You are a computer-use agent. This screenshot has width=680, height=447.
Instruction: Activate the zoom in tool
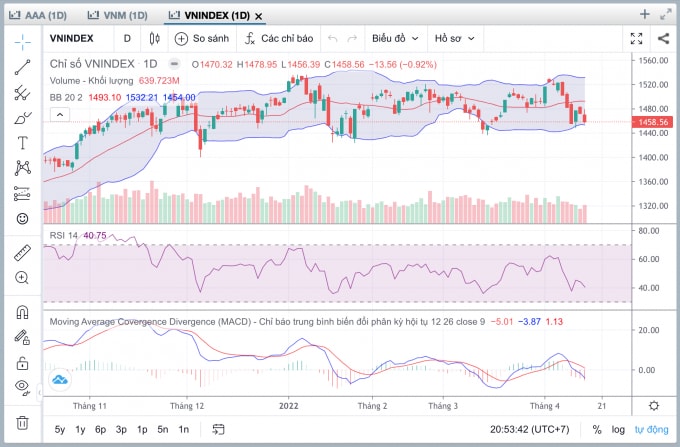pyautogui.click(x=22, y=277)
